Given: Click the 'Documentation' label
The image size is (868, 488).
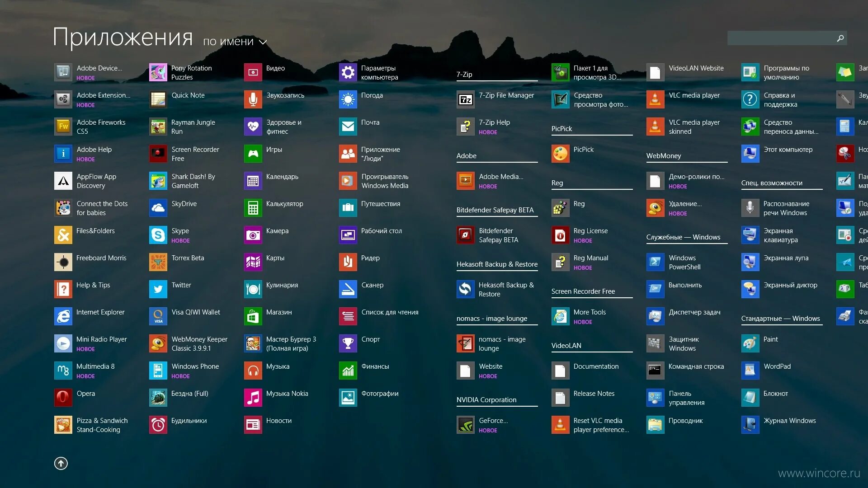Looking at the screenshot, I should click(596, 366).
